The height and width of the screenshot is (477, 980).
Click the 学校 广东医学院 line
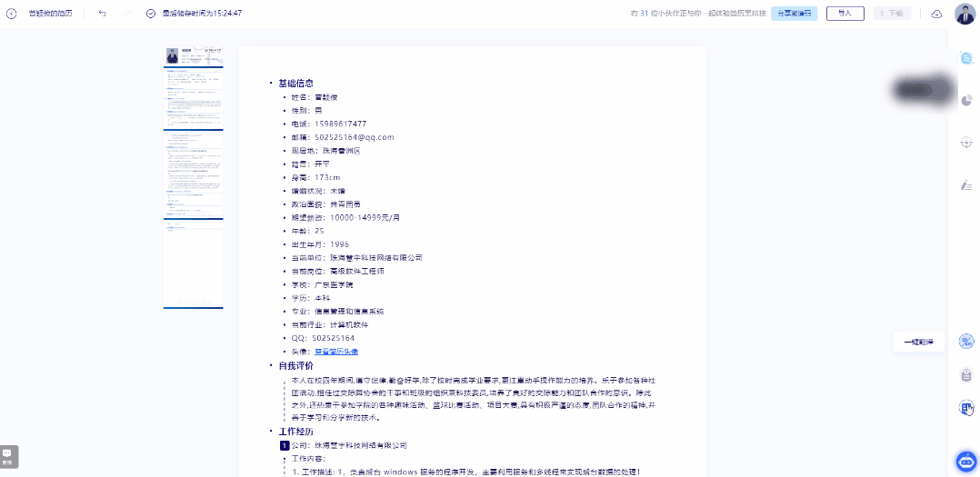coord(322,284)
